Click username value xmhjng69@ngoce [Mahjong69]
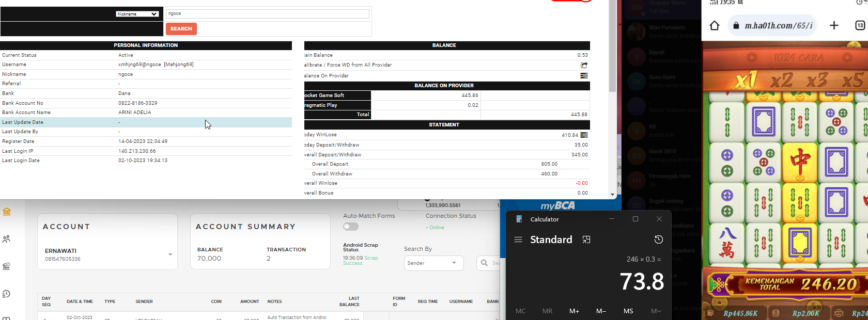The width and height of the screenshot is (868, 320). [156, 65]
